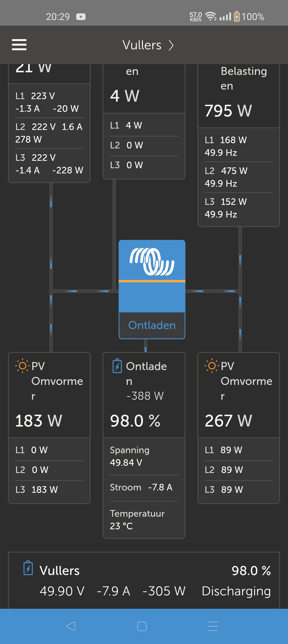
Task: Tap the battery Temperatuur 23 °C row
Action: click(x=144, y=519)
